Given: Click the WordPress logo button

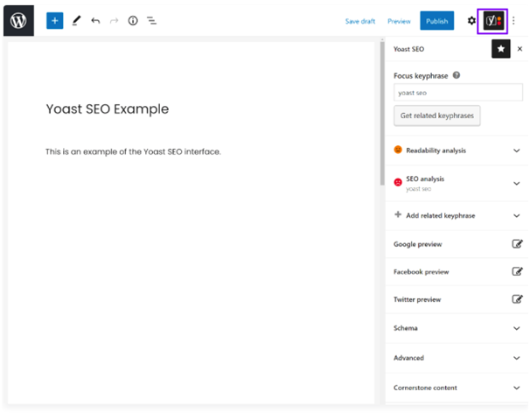Looking at the screenshot, I should point(18,21).
